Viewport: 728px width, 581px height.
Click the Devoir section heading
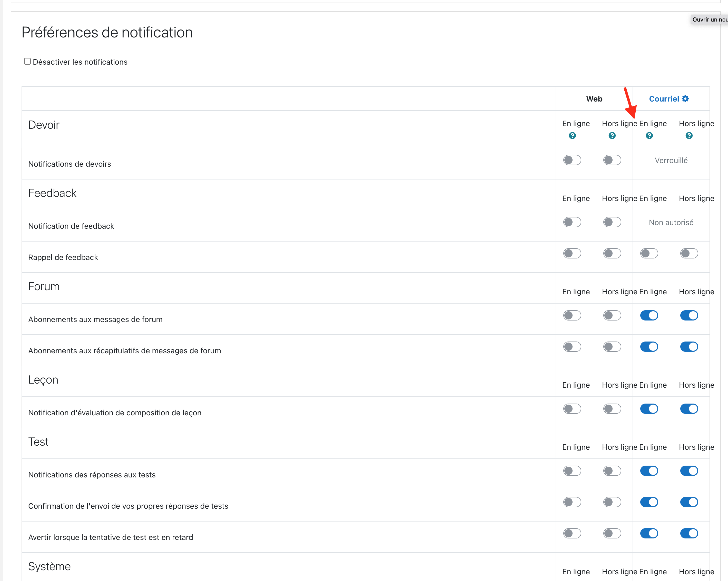(44, 125)
